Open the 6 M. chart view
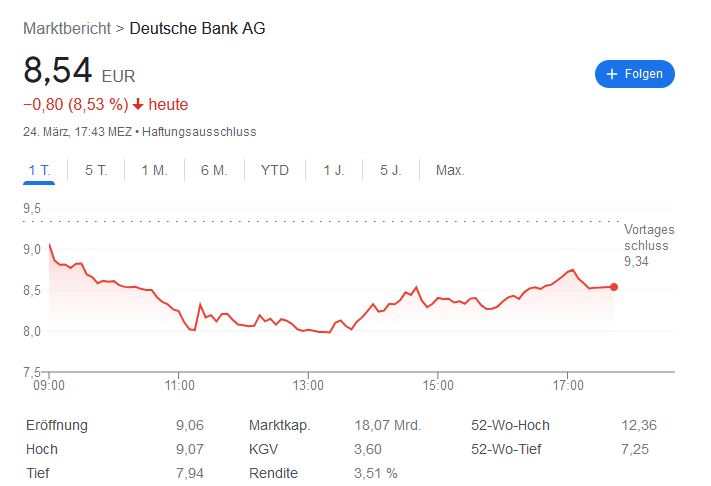Screen dimensions: 711x486 [214, 170]
